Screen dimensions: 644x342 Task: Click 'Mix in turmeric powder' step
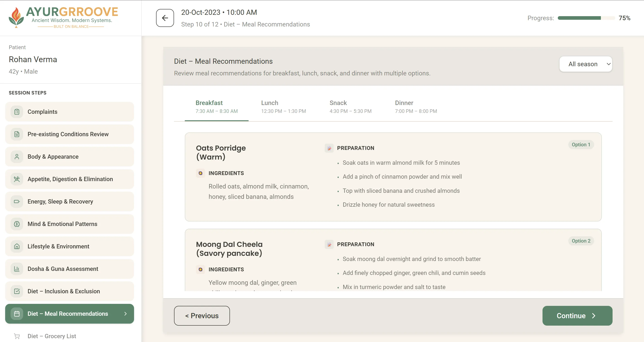click(x=394, y=287)
